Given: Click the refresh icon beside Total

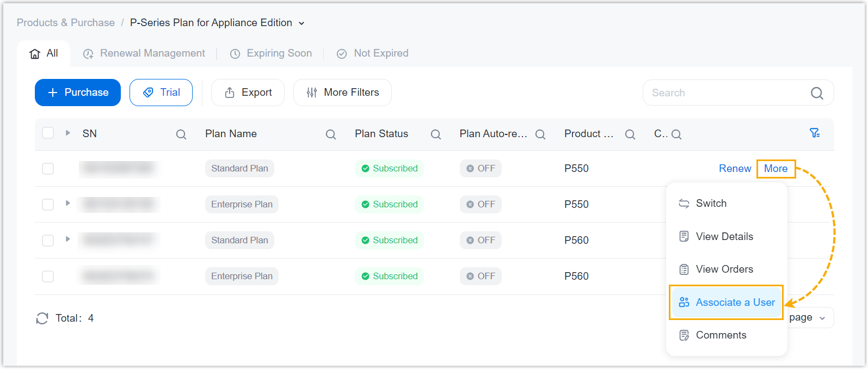Looking at the screenshot, I should click(42, 318).
